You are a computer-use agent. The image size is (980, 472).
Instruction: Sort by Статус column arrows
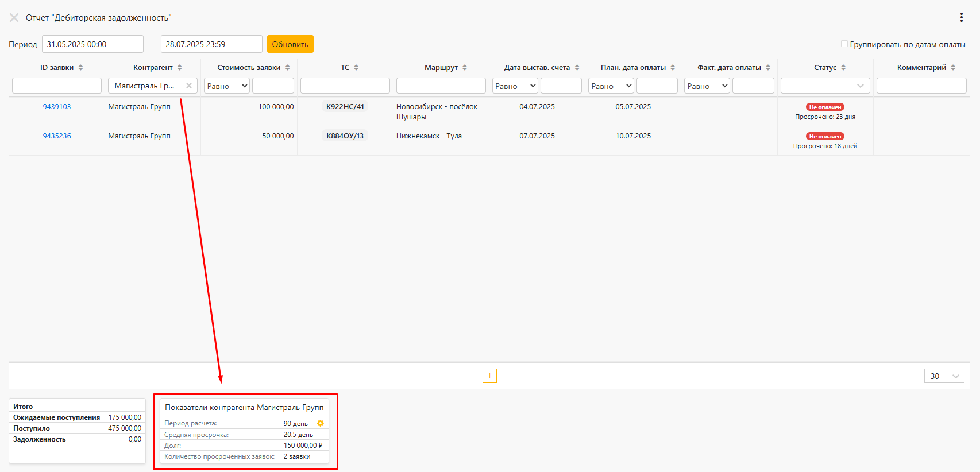coord(843,68)
